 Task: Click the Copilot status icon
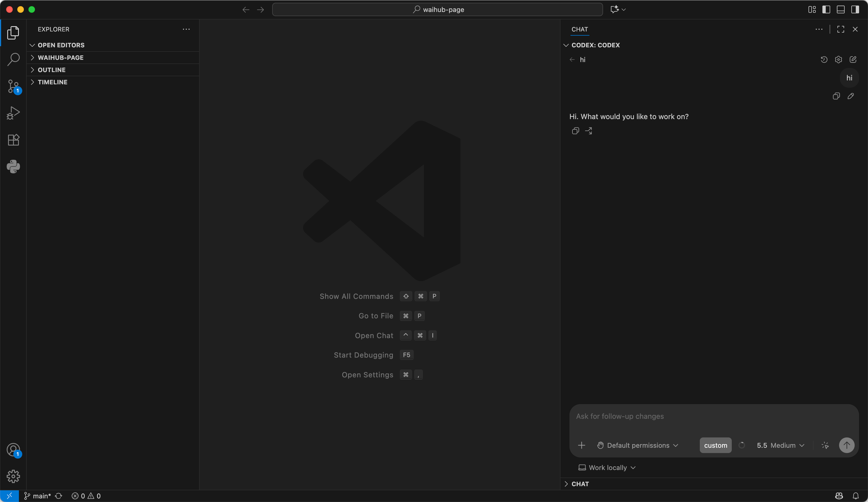pyautogui.click(x=839, y=496)
